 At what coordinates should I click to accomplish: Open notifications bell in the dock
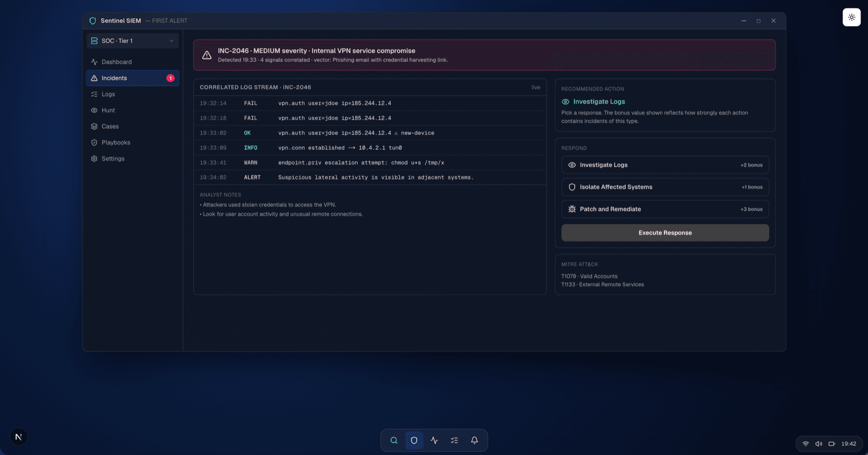pyautogui.click(x=474, y=440)
